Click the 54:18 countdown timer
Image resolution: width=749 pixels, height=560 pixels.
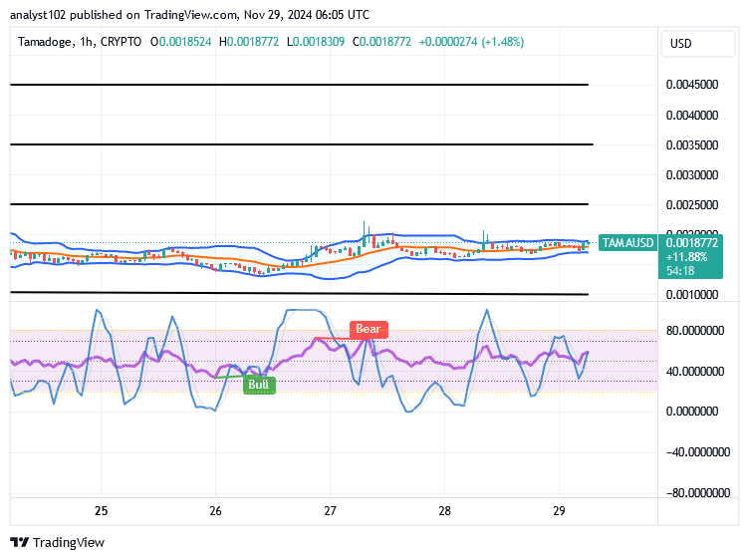pyautogui.click(x=680, y=271)
